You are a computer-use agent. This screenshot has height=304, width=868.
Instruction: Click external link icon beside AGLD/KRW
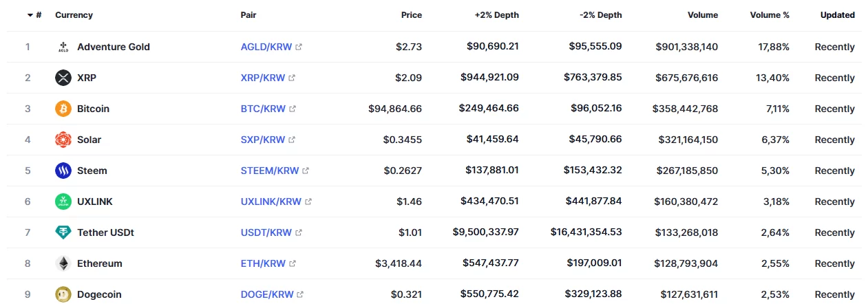299,47
